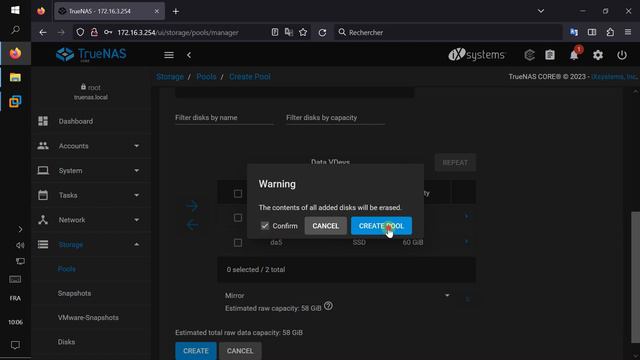Click the help icon beside estimated raw capacity
Screen dimensions: 640x360
pyautogui.click(x=328, y=306)
